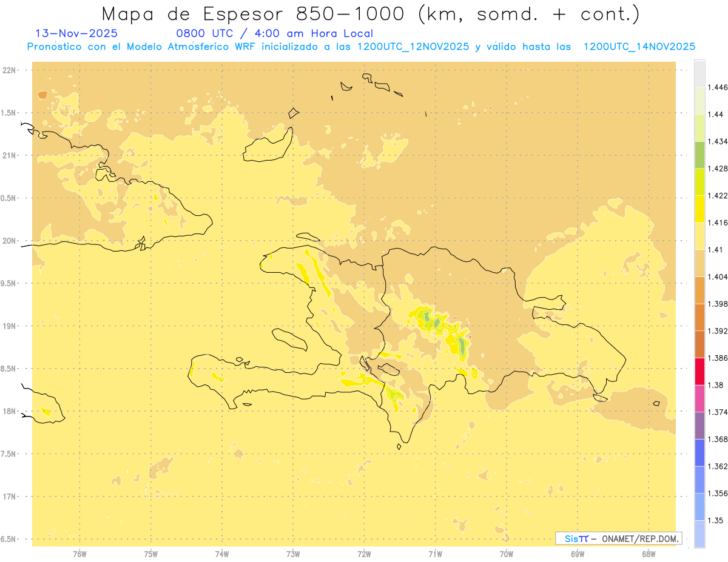Click the longitude label '71W'

click(435, 554)
